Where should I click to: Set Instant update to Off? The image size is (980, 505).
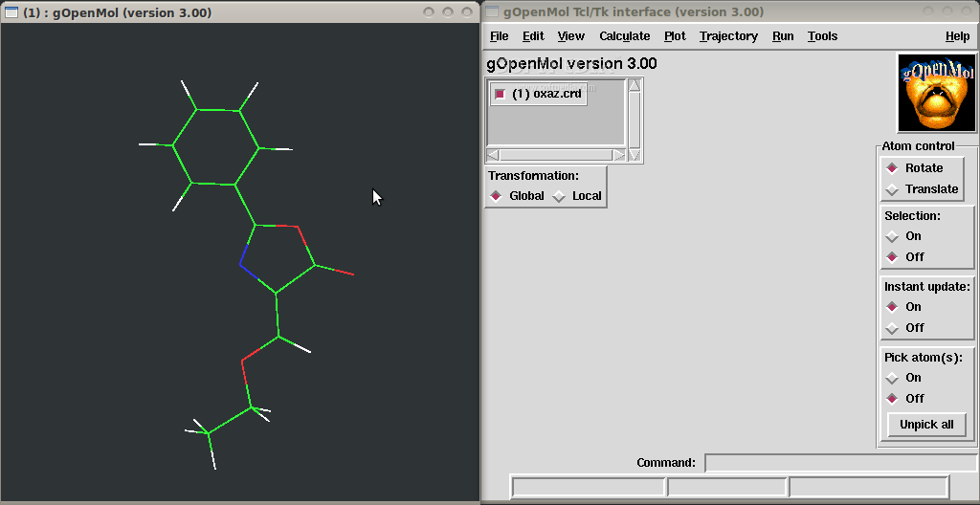point(892,327)
